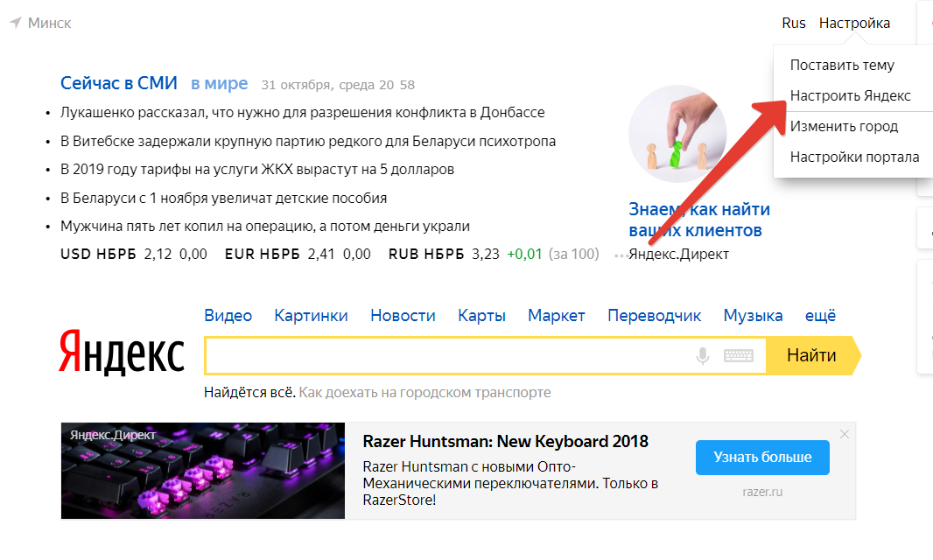Open the Видео service link
Screen dimensions: 933x560
click(x=228, y=315)
